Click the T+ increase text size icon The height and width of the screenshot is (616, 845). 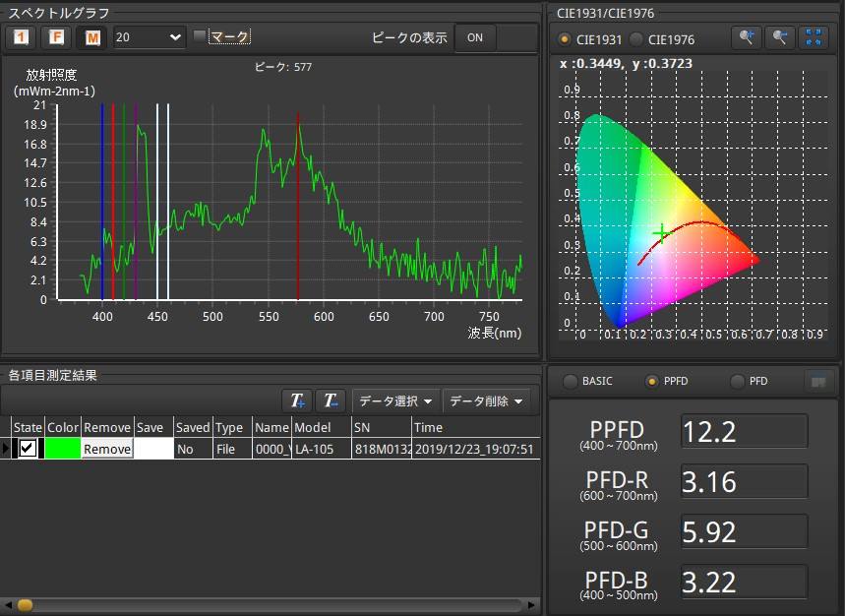[297, 400]
